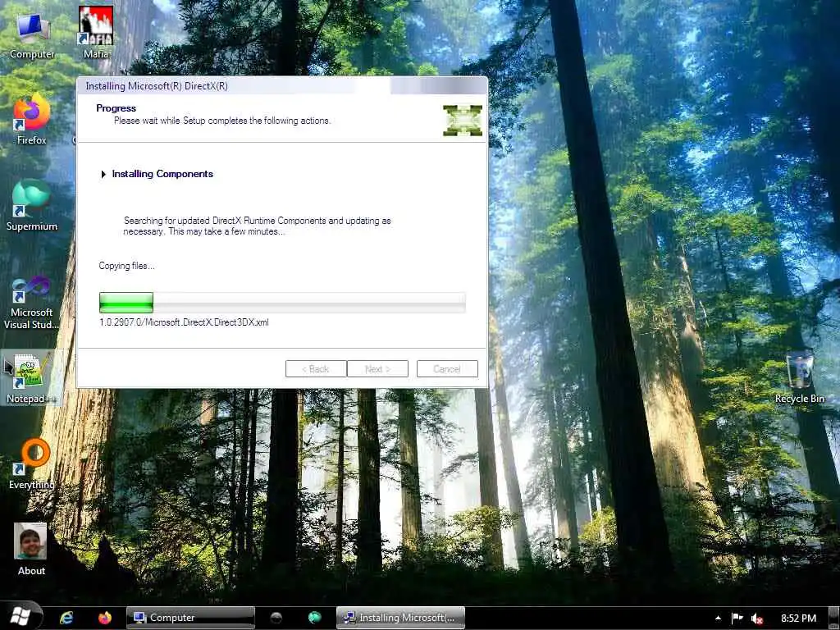
Task: Click the green installation progress bar
Action: [282, 303]
